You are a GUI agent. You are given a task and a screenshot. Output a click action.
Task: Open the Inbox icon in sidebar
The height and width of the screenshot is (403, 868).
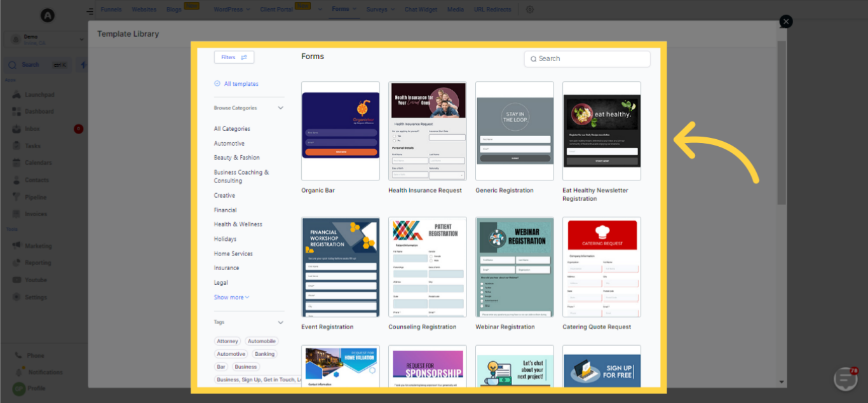click(x=17, y=129)
